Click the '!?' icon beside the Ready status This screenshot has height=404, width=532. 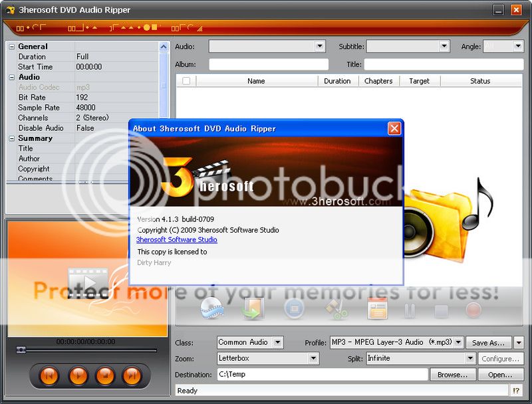(516, 391)
